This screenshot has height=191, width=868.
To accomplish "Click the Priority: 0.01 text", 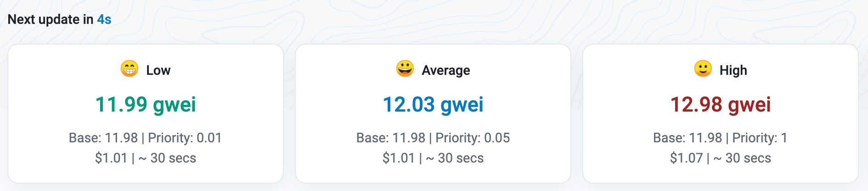I will 185,138.
